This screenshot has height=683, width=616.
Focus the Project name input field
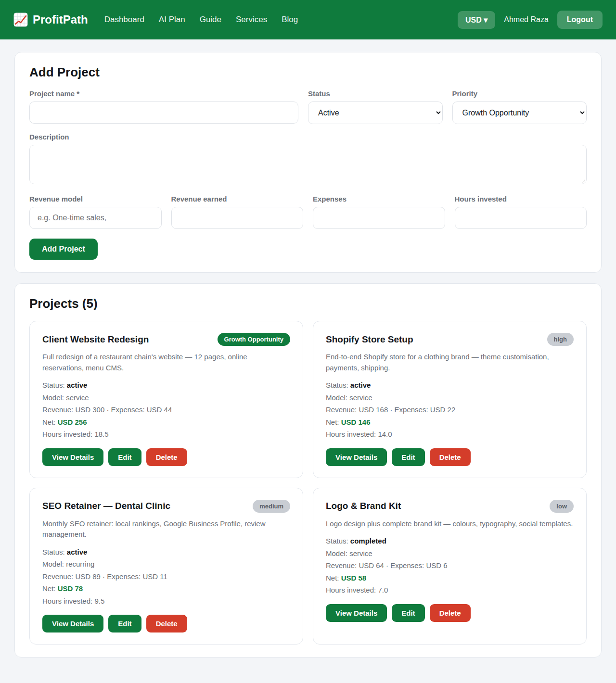(x=164, y=113)
